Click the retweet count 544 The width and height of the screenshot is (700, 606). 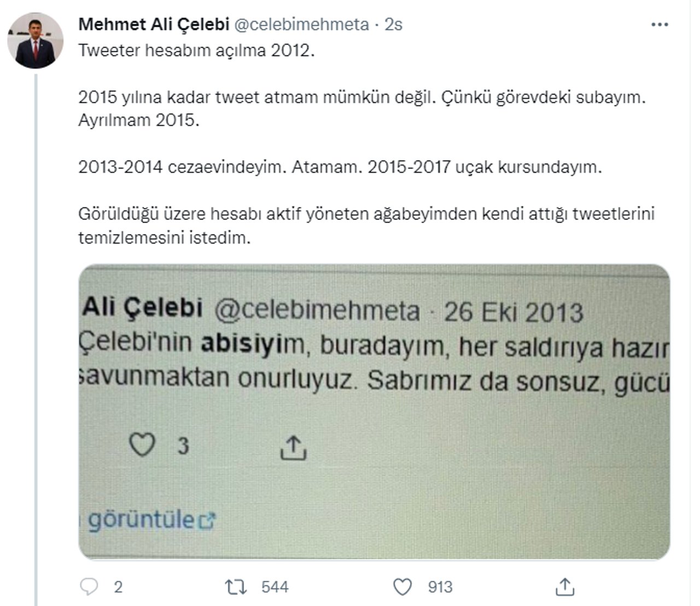(275, 587)
